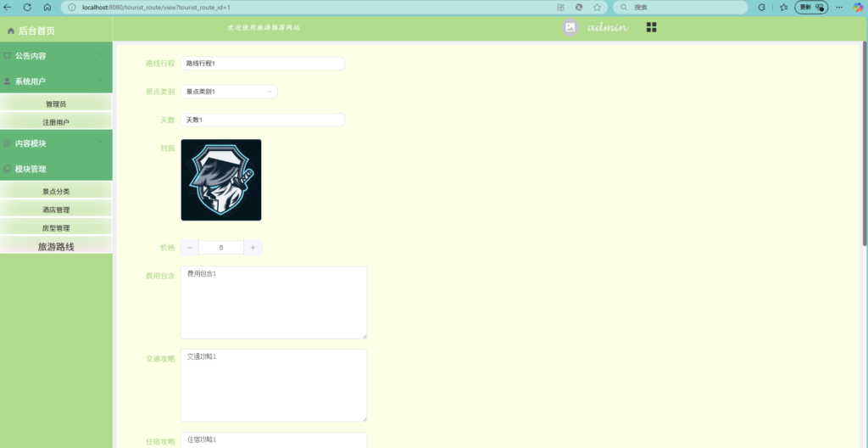
Task: Reload the page with the refresh icon
Action: pos(27,7)
